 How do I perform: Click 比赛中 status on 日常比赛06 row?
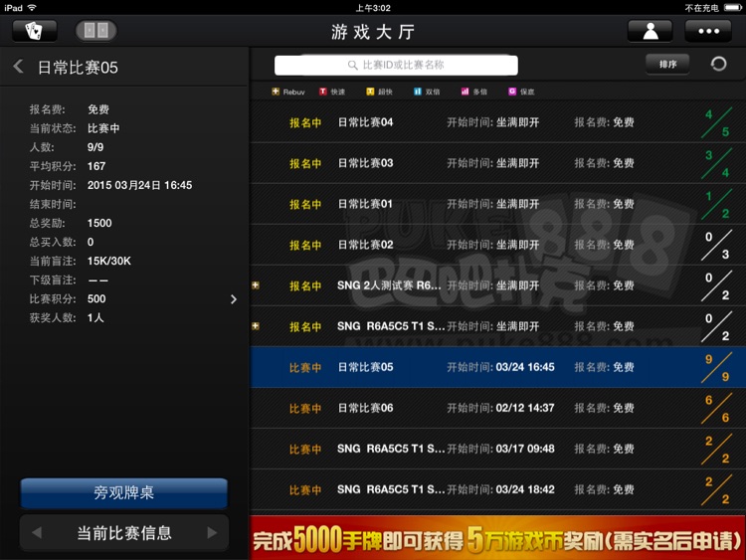305,409
